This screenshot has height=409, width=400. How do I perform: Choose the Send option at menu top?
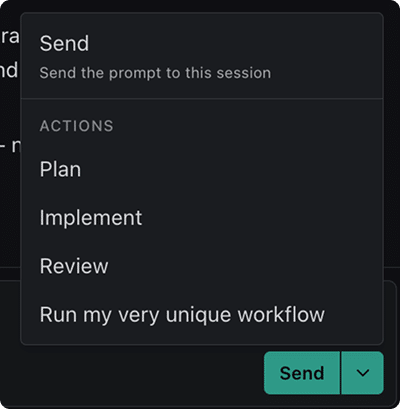(202, 56)
